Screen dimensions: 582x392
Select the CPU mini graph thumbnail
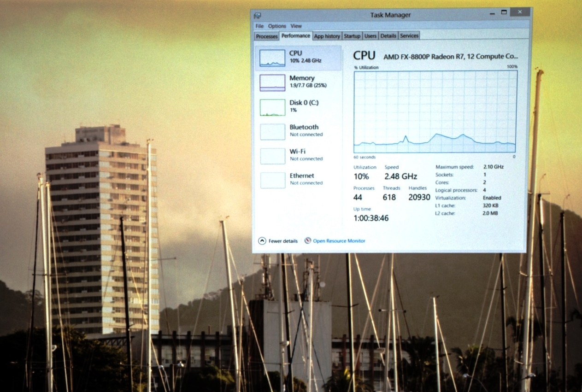(x=272, y=58)
